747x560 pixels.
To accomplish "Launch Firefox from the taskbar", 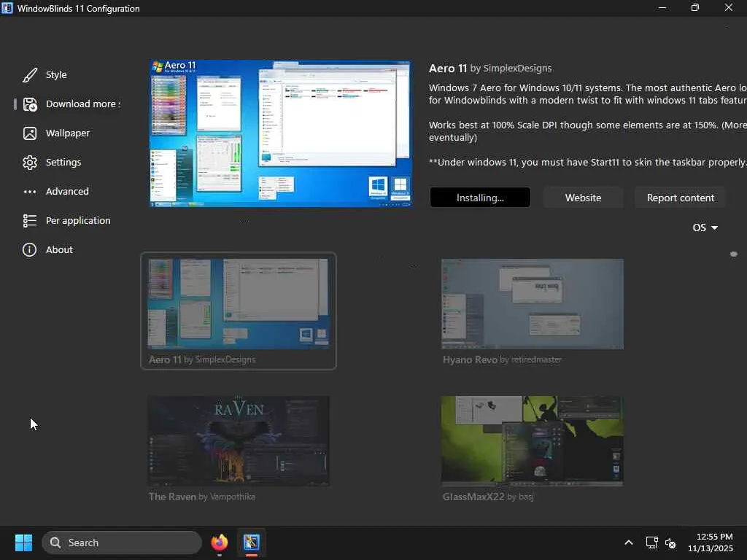I will (x=220, y=542).
